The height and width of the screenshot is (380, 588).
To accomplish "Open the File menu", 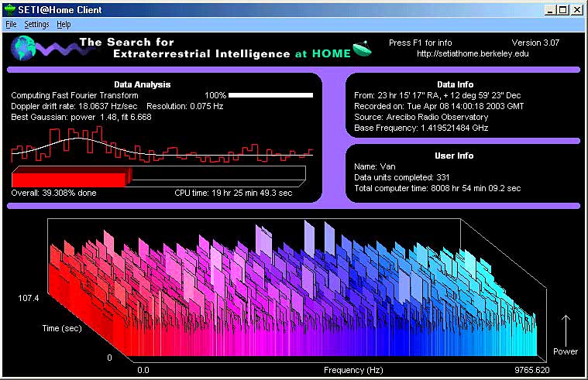I will click(x=12, y=24).
